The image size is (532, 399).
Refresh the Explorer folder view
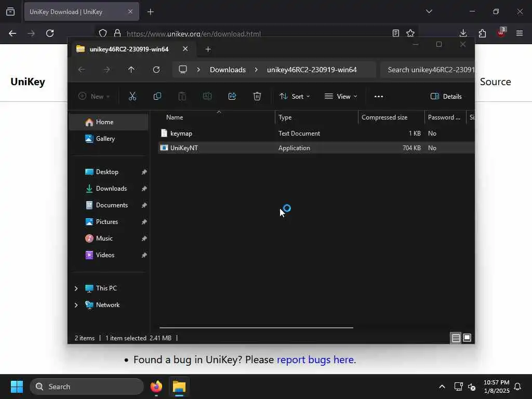[x=156, y=70]
